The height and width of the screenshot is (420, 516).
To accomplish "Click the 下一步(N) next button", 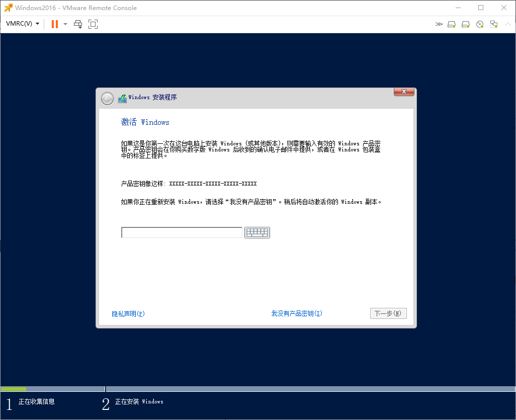I will pos(388,313).
